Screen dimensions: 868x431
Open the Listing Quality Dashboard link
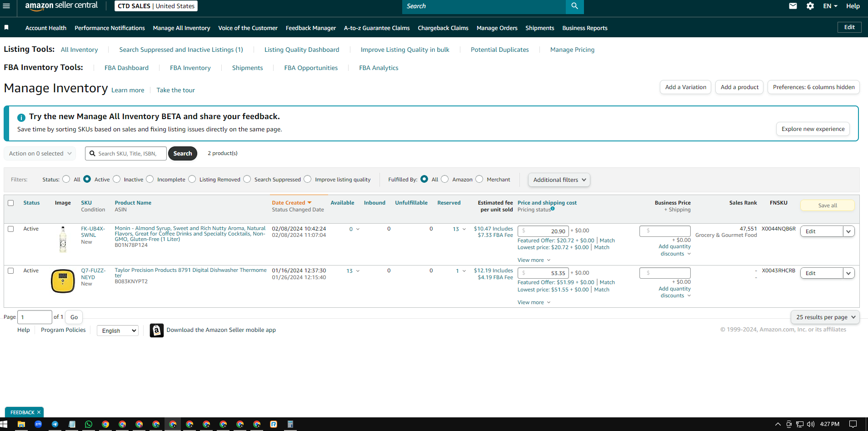coord(302,50)
